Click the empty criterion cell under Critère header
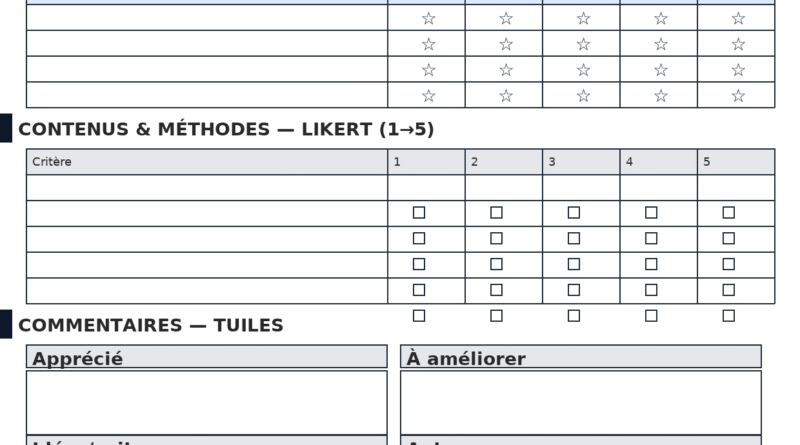Screen dimensions: 800x445 tap(206, 188)
